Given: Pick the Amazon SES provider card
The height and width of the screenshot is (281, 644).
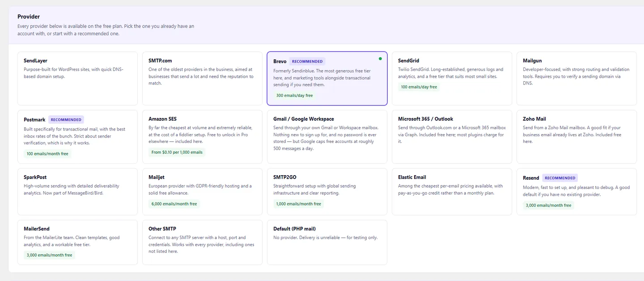Looking at the screenshot, I should coord(202,137).
